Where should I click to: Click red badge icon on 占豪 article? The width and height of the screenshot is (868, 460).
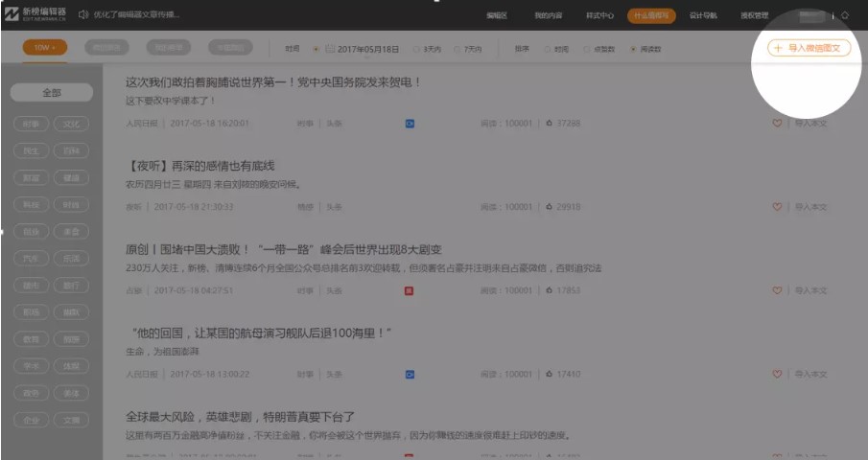[410, 290]
